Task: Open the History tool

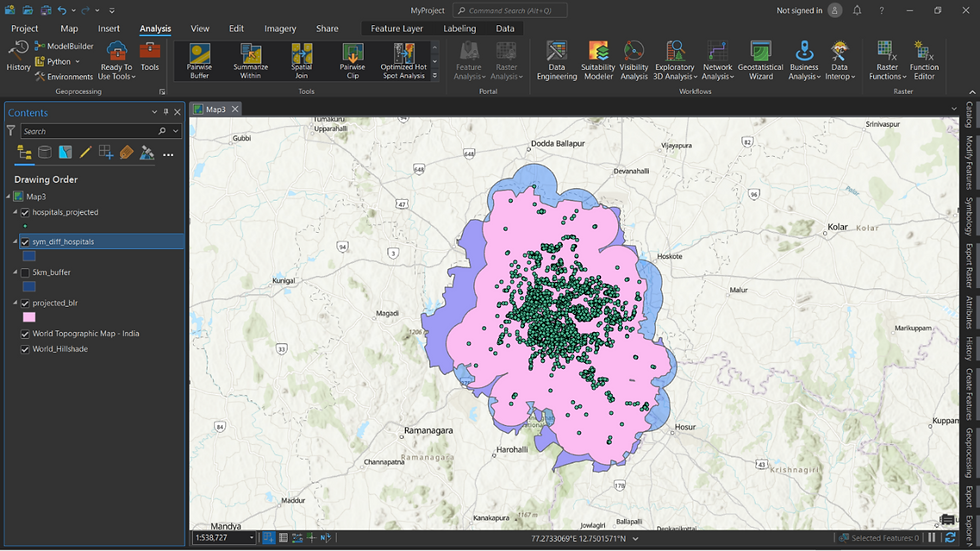Action: tap(18, 56)
